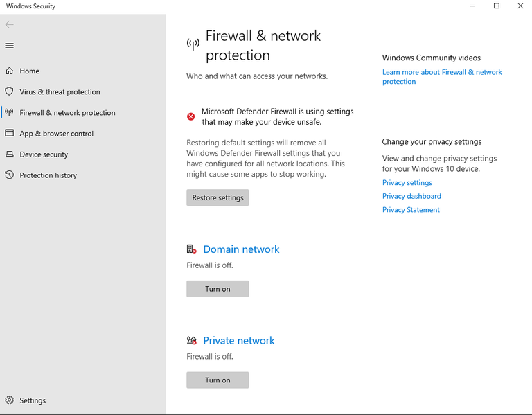The height and width of the screenshot is (415, 532).
Task: Open the Domain network link
Action: [x=241, y=249]
